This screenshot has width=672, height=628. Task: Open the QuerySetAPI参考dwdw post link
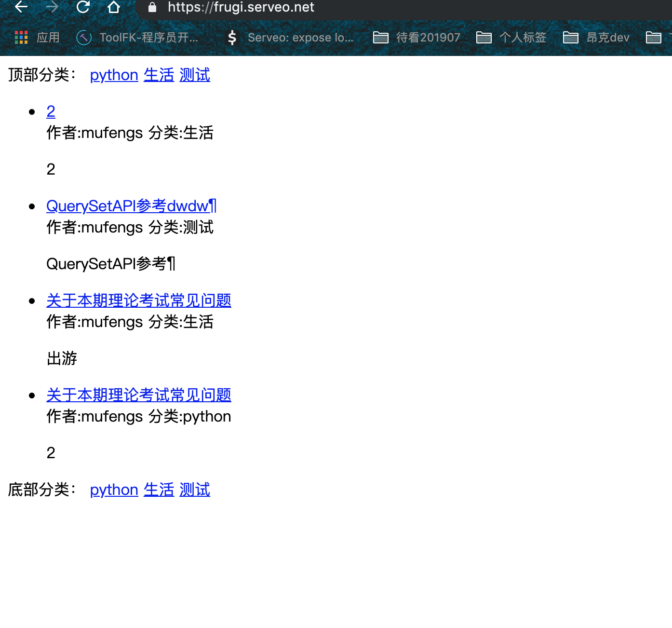(131, 206)
